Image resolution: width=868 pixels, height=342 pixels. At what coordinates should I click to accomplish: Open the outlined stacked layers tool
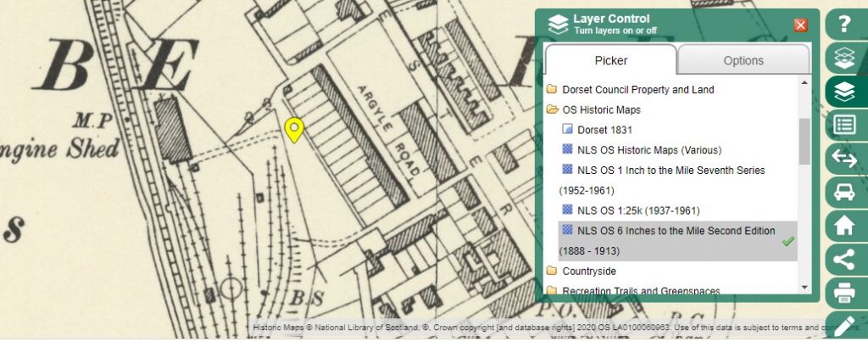click(845, 58)
